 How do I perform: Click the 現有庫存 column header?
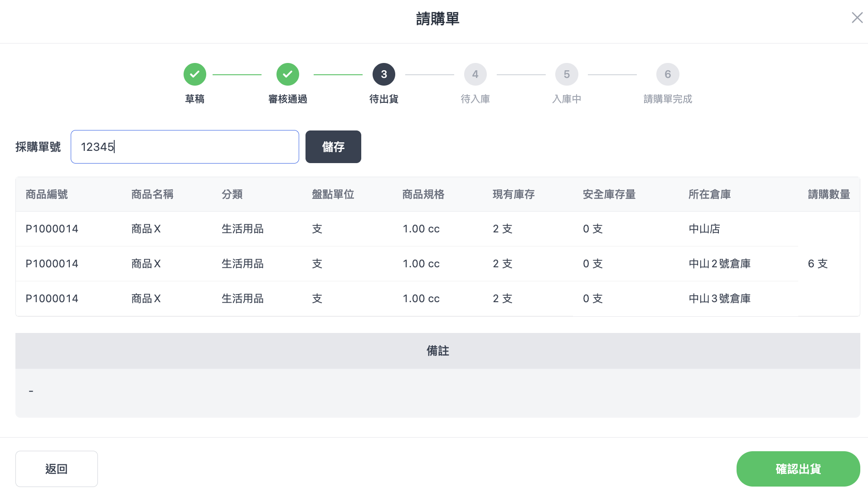point(514,194)
